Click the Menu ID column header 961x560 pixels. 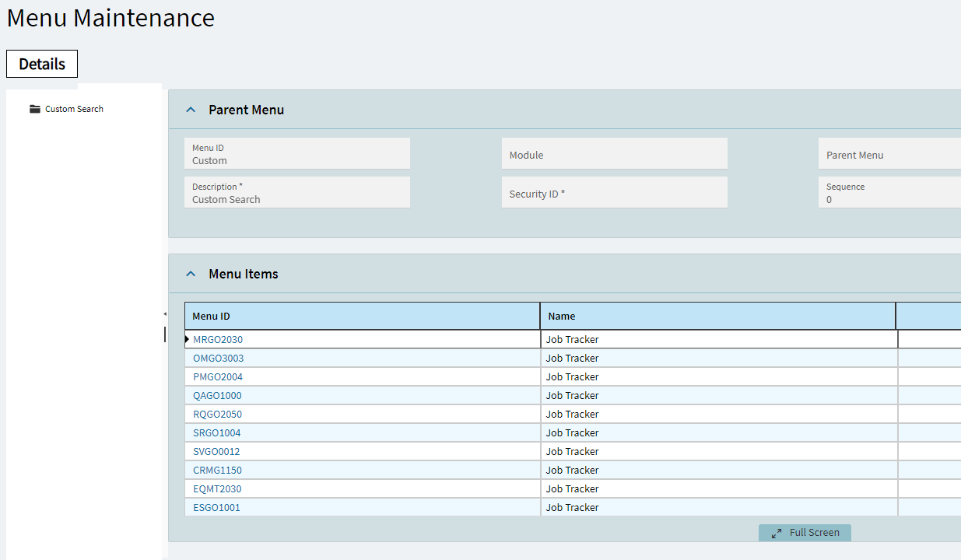pos(363,316)
